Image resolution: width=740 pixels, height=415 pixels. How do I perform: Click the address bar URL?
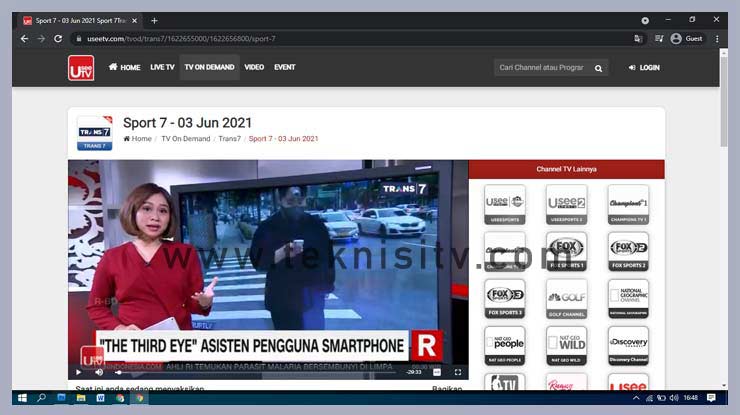click(181, 39)
